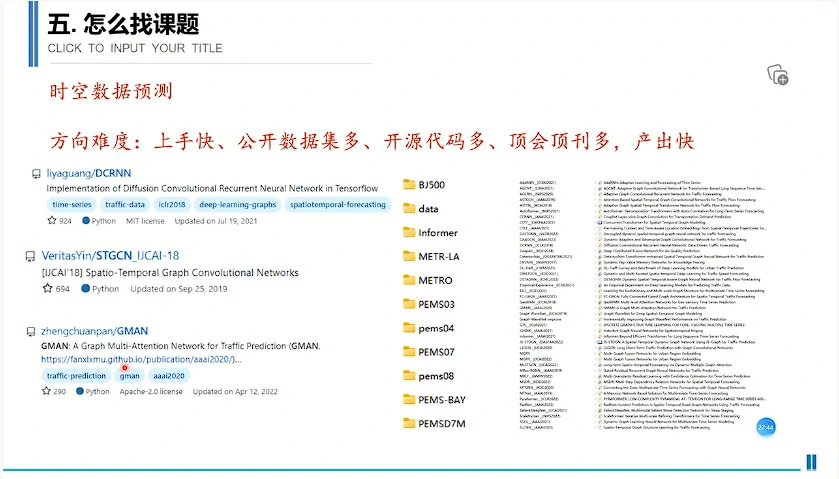Select the PEMS-BAY folder icon
Screen dimensions: 839x479
point(407,399)
